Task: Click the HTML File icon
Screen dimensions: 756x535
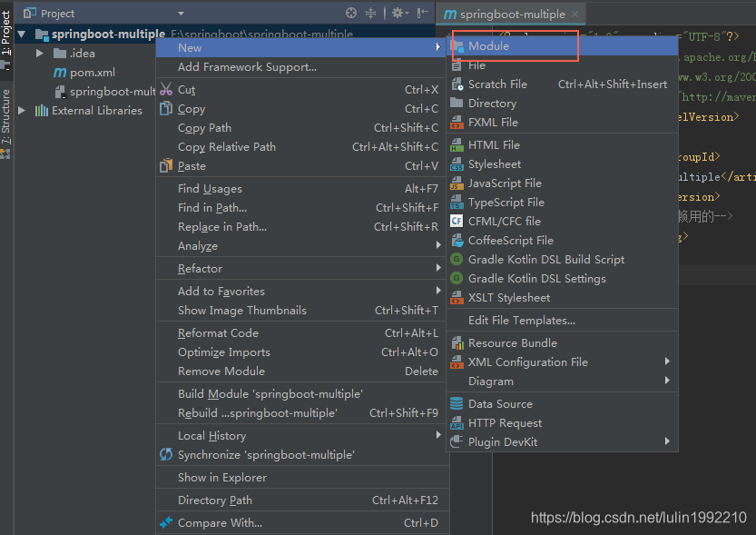Action: (457, 144)
